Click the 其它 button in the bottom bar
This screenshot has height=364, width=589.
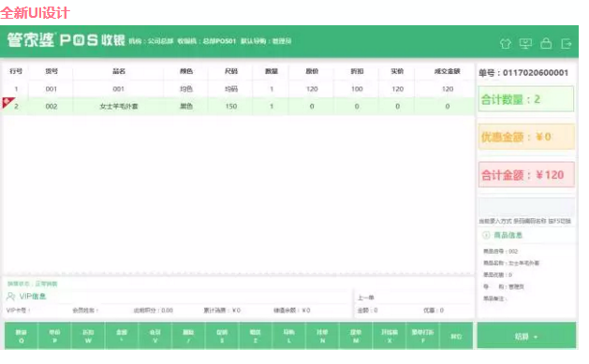pyautogui.click(x=456, y=336)
